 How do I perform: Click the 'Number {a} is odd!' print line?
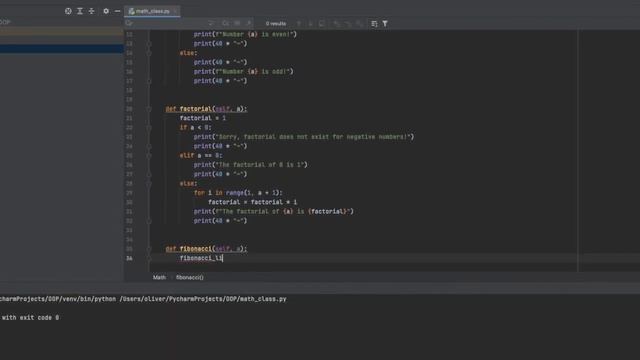[243, 72]
